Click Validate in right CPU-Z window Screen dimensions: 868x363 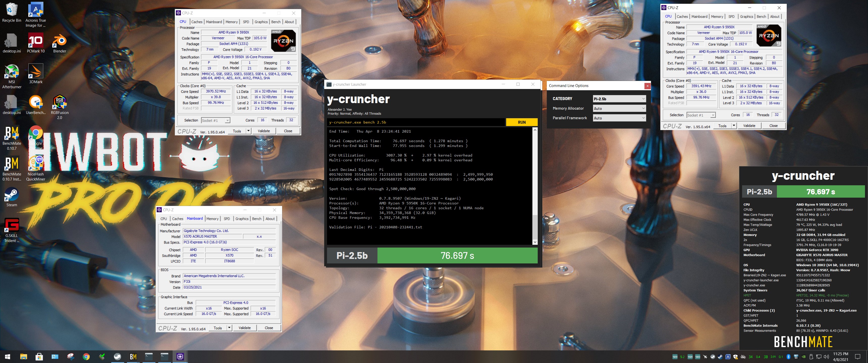pyautogui.click(x=749, y=126)
